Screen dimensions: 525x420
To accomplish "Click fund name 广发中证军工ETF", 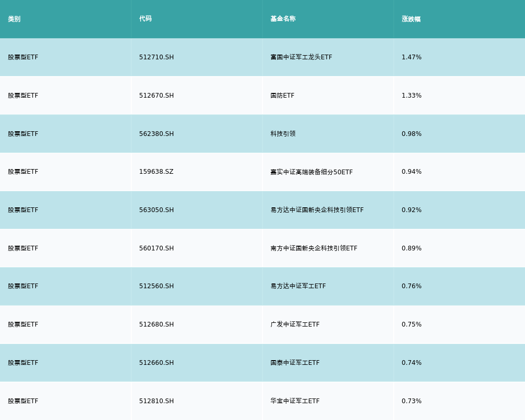I will point(295,324).
